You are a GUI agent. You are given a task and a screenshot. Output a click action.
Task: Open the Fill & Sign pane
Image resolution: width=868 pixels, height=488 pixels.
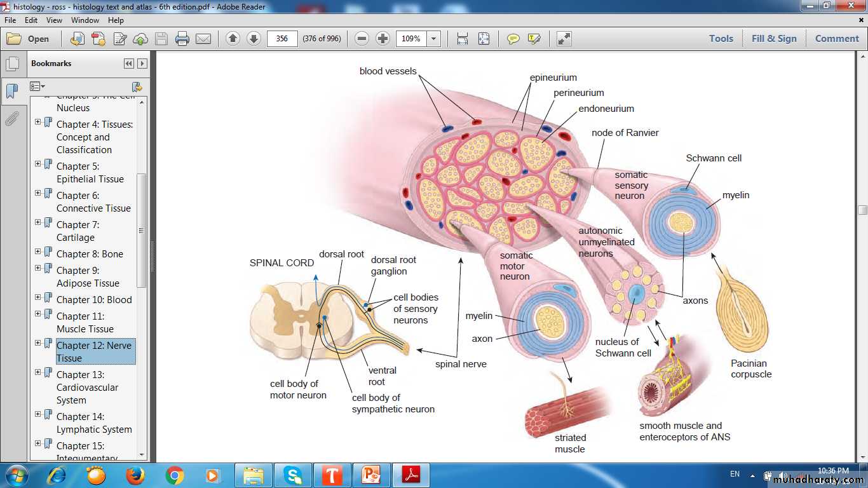pyautogui.click(x=773, y=39)
